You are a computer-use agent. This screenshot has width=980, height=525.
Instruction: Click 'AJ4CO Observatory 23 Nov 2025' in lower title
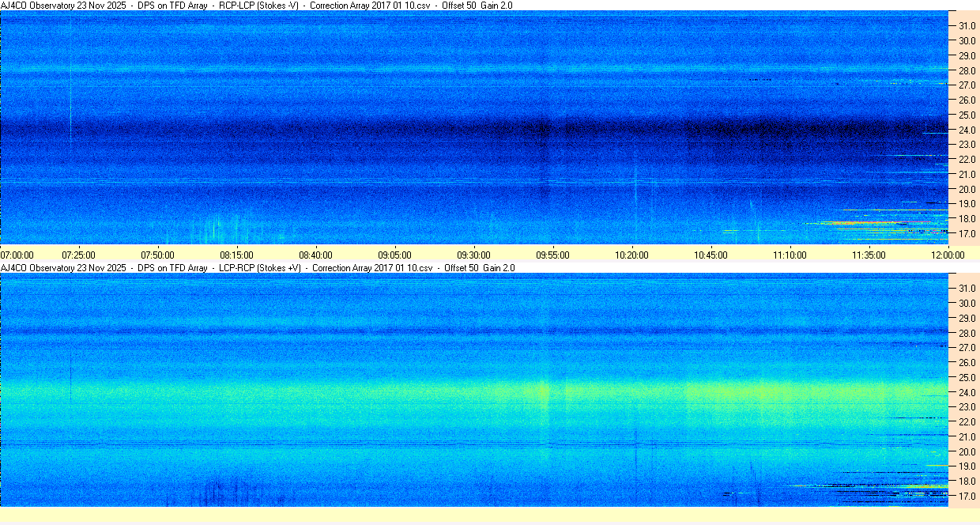(64, 268)
